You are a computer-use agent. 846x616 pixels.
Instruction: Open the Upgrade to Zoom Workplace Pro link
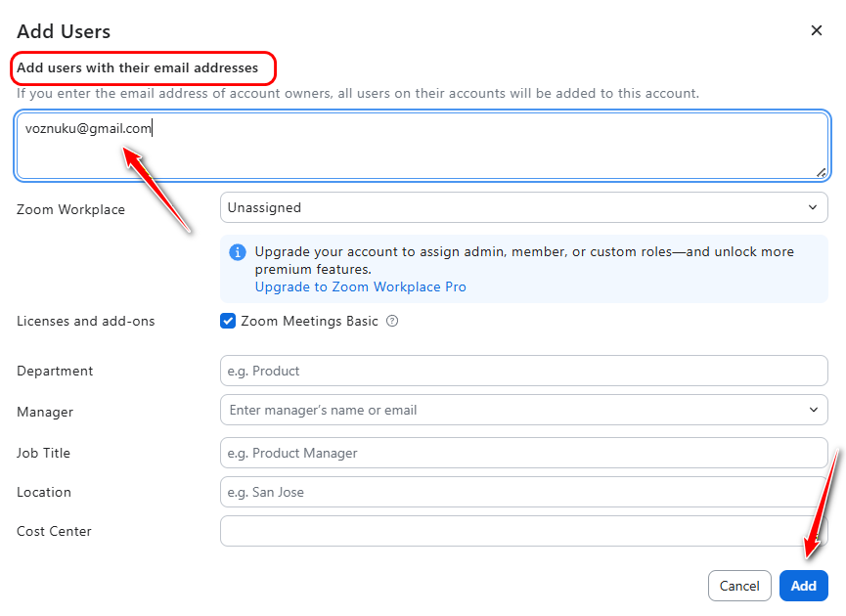tap(360, 286)
